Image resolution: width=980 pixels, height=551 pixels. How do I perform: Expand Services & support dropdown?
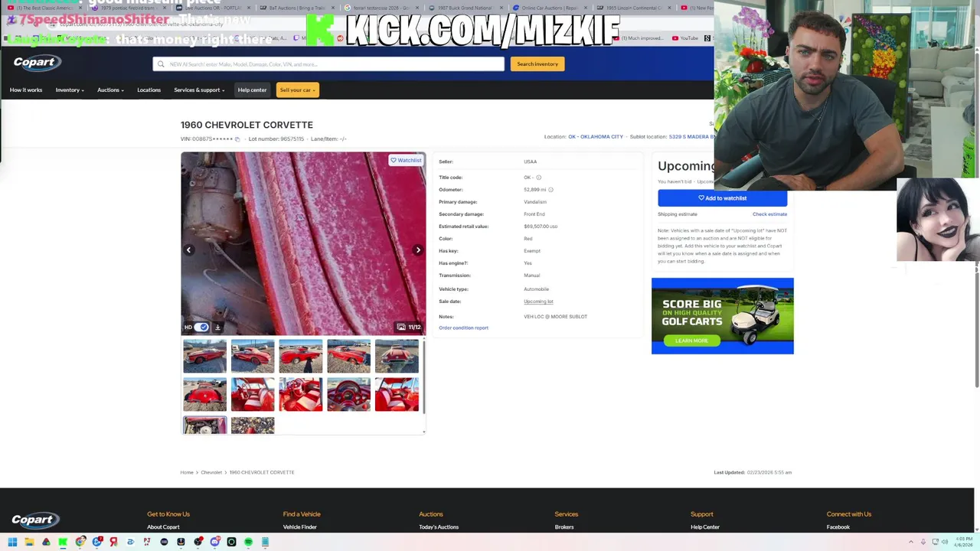tap(199, 90)
